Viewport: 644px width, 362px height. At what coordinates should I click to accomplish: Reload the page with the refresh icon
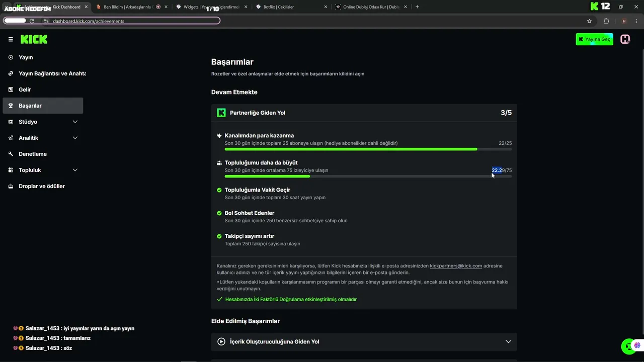[x=32, y=21]
